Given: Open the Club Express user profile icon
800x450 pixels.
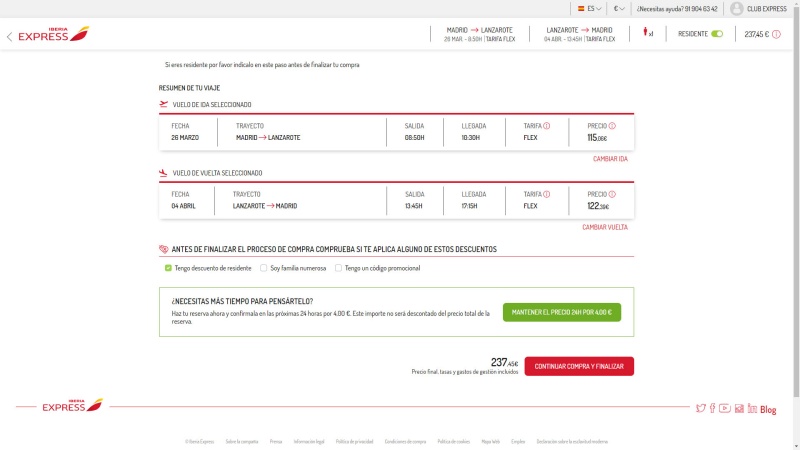Looking at the screenshot, I should point(737,8).
